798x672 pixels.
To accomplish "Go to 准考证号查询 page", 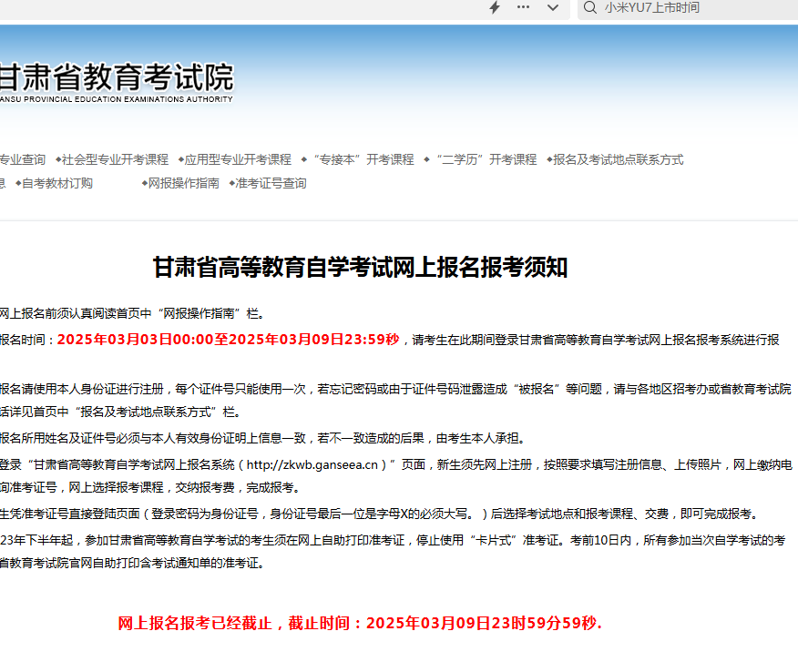I will click(271, 183).
